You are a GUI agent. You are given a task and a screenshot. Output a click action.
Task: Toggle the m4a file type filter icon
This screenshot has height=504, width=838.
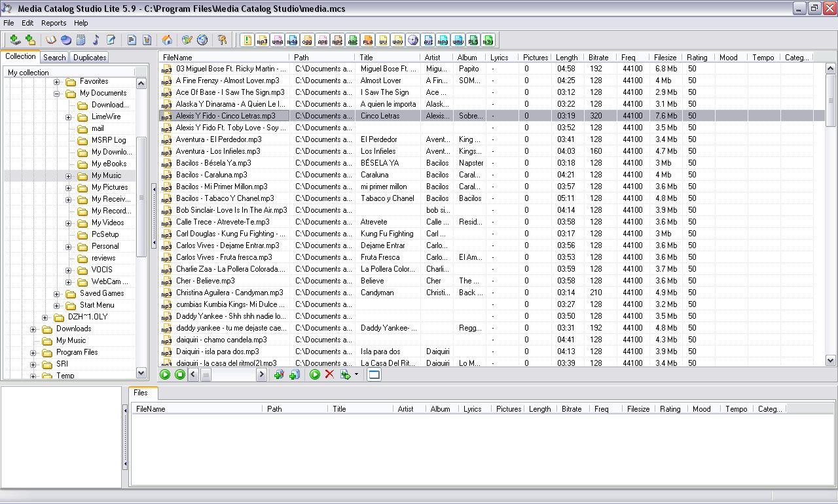pos(292,41)
